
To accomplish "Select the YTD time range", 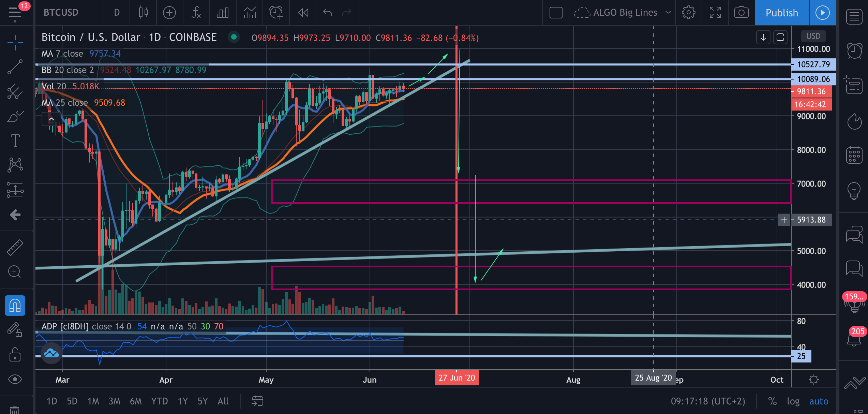I will pyautogui.click(x=160, y=401).
